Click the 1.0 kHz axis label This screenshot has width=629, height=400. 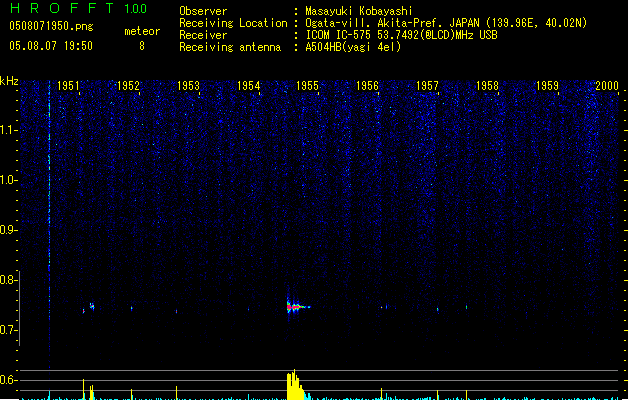8,180
